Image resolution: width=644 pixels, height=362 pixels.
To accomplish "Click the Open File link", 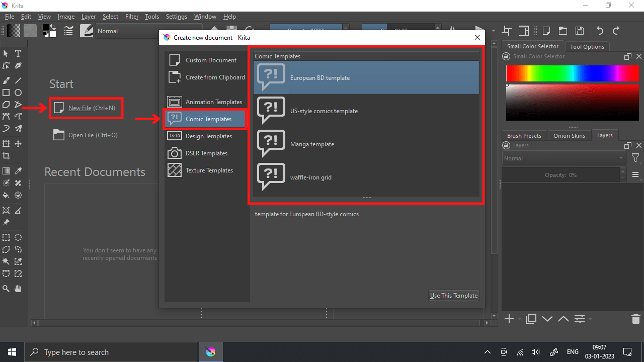I will [x=81, y=135].
